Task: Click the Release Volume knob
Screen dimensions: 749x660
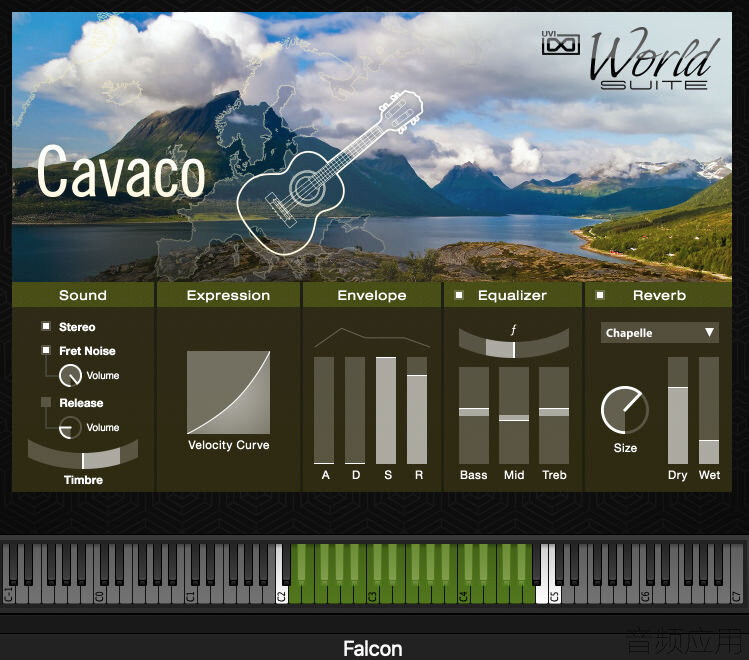Action: (x=70, y=427)
